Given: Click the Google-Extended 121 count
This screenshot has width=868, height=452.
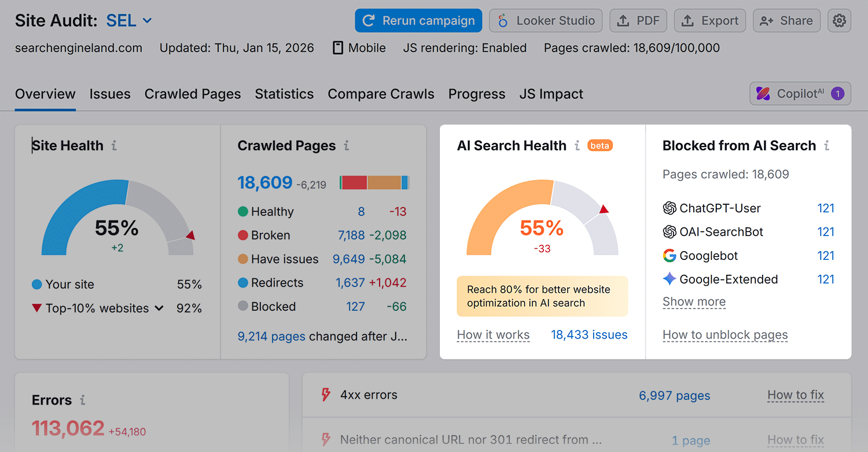Looking at the screenshot, I should pyautogui.click(x=826, y=280).
